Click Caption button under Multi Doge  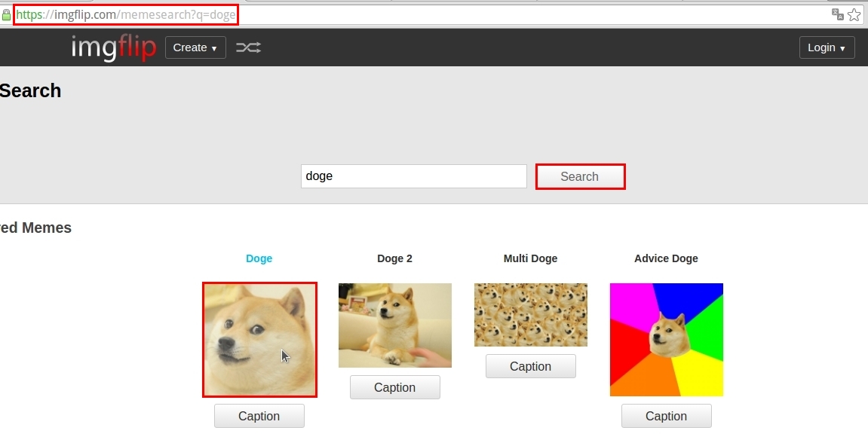pyautogui.click(x=530, y=366)
